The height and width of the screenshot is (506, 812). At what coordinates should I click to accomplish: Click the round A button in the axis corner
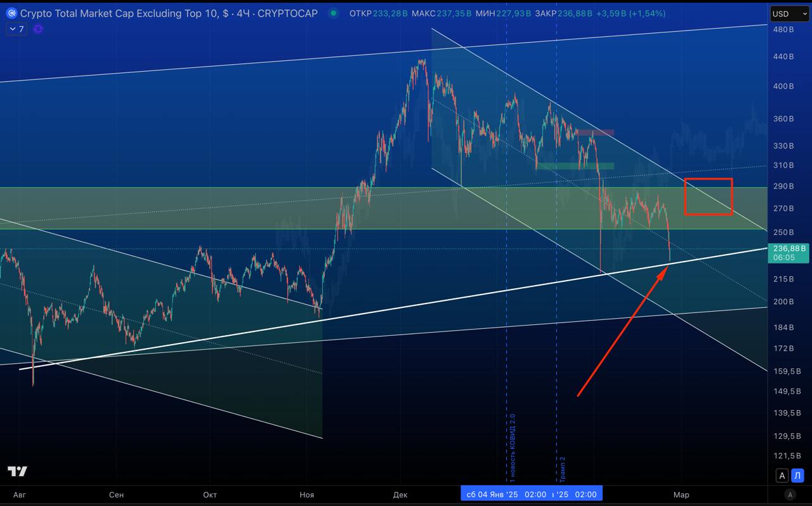pyautogui.click(x=790, y=495)
